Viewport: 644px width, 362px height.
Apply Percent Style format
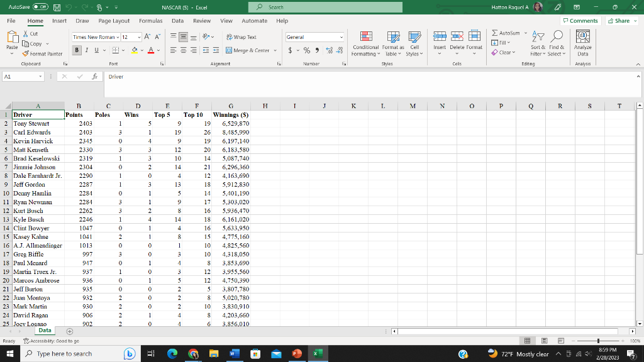(x=307, y=50)
